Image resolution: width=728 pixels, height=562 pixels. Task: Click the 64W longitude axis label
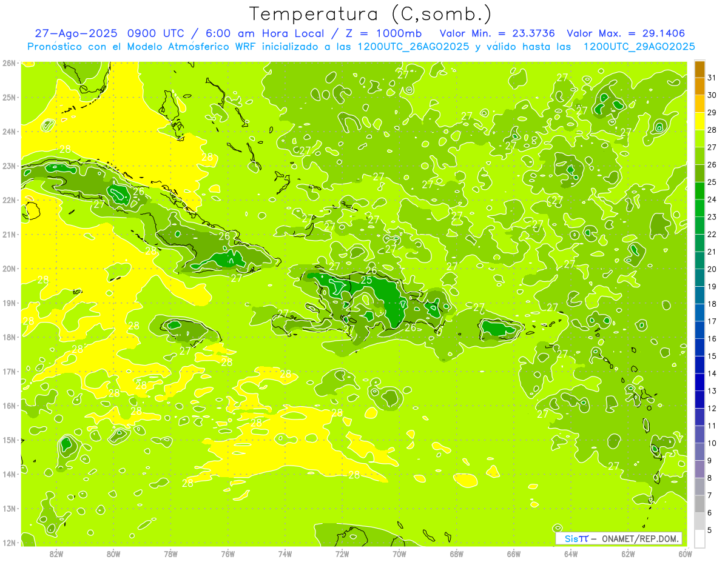[x=571, y=554]
